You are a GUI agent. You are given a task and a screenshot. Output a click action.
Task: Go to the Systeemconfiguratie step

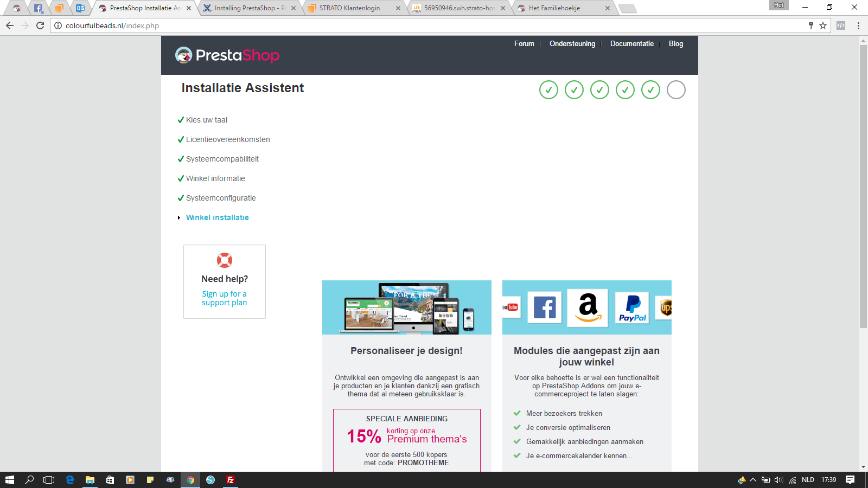221,198
